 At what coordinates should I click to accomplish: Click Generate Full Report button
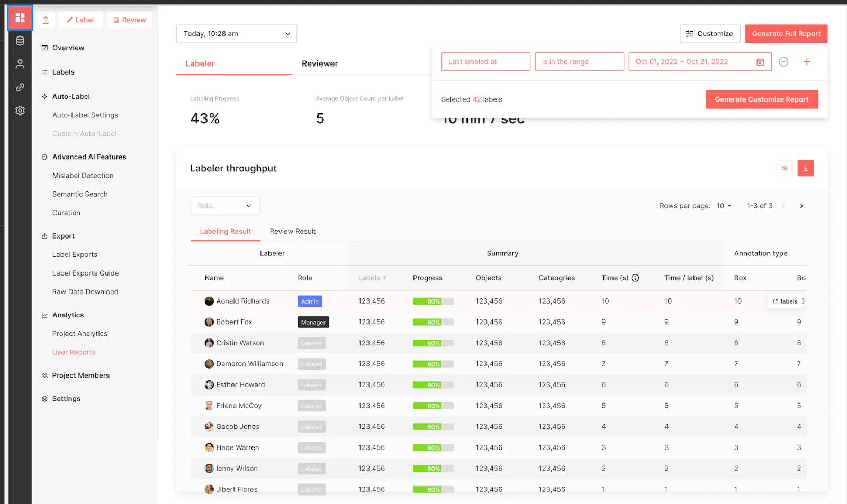[786, 34]
